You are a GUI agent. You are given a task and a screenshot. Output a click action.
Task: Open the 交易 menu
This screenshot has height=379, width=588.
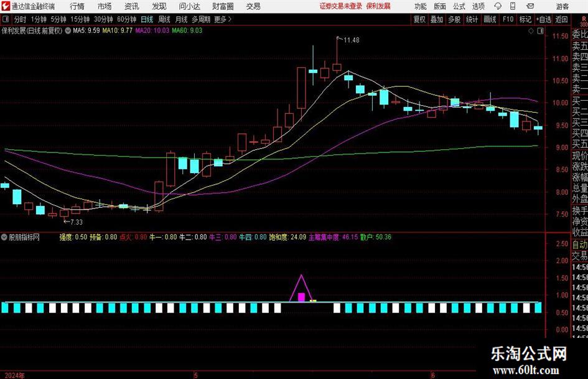[253, 6]
